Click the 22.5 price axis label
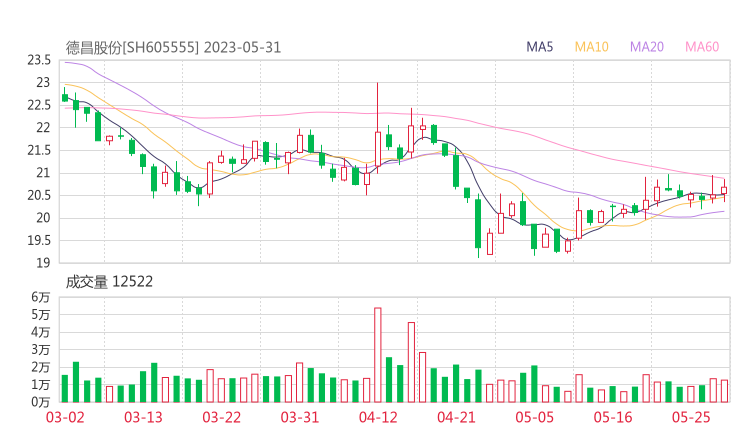740x440 pixels. coord(39,105)
